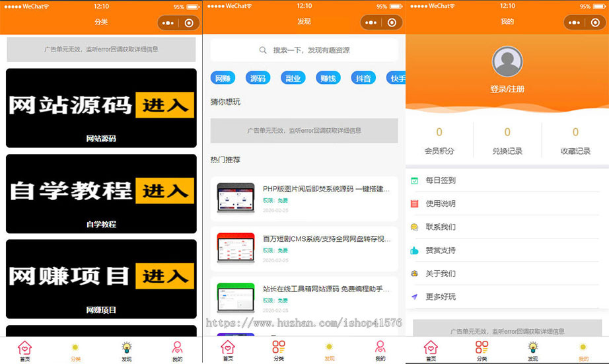This screenshot has width=609, height=364.
Task: Open 百万短剧CMS thumbnail image
Action: [x=235, y=248]
